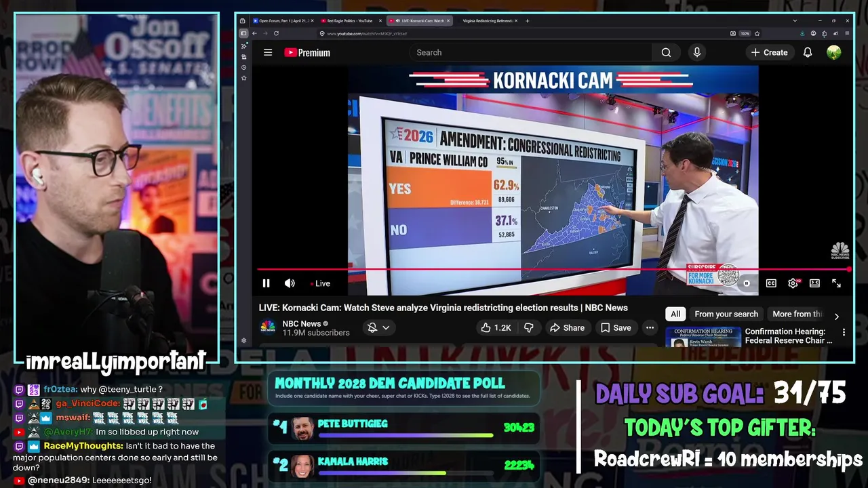Bookmark this page with the star
The height and width of the screenshot is (488, 868).
coord(757,33)
